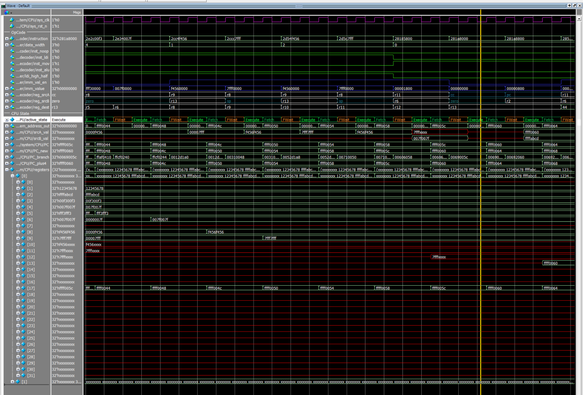Click the yellow time cursor line
Image resolution: width=583 pixels, height=395 pixels.
point(481,201)
